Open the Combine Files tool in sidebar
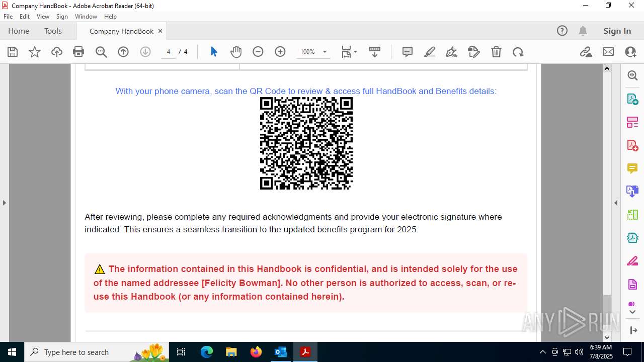 click(632, 191)
